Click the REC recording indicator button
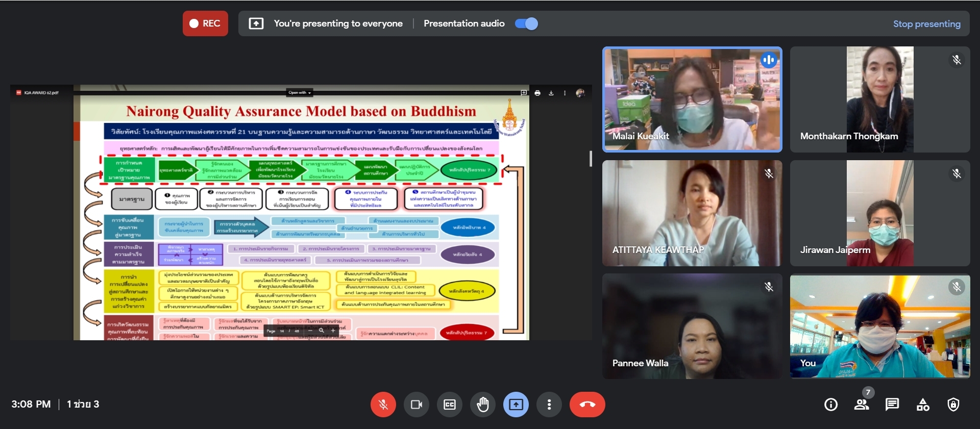The image size is (980, 429). 205,23
